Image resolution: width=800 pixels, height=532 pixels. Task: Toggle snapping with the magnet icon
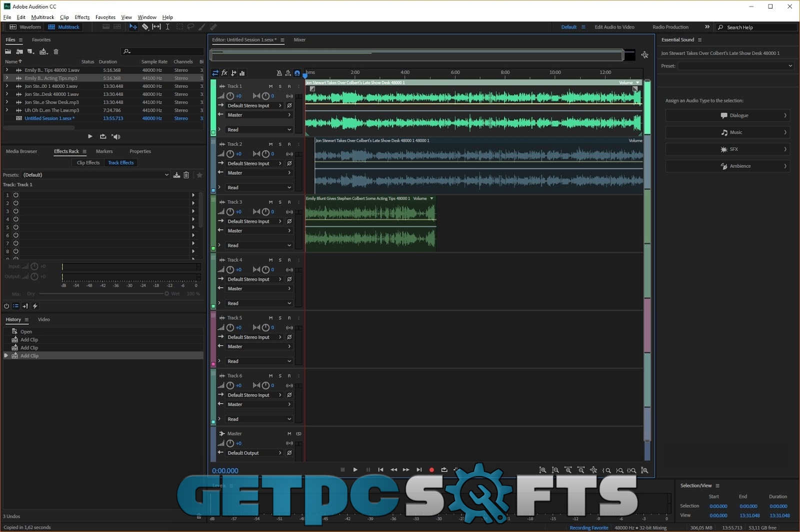[x=297, y=73]
